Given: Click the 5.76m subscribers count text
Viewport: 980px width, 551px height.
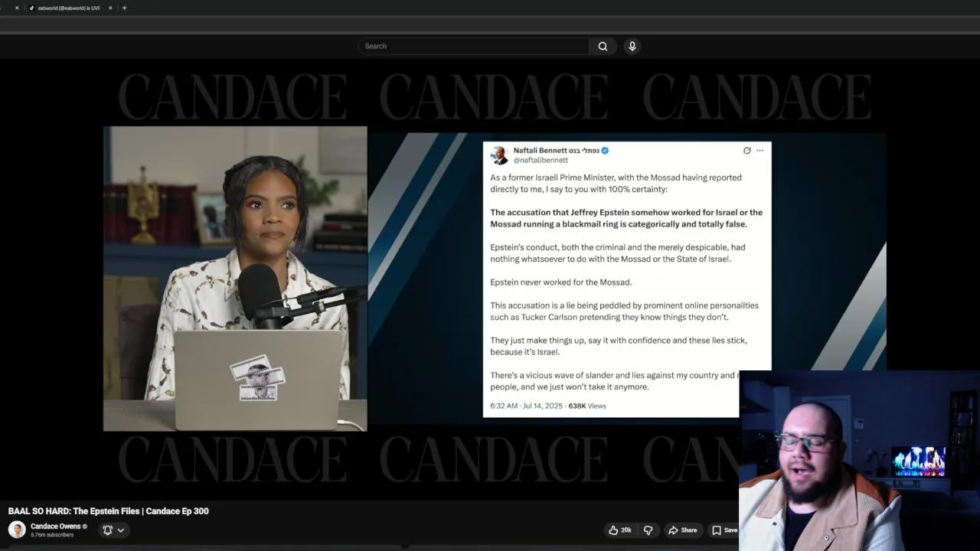Looking at the screenshot, I should [52, 535].
